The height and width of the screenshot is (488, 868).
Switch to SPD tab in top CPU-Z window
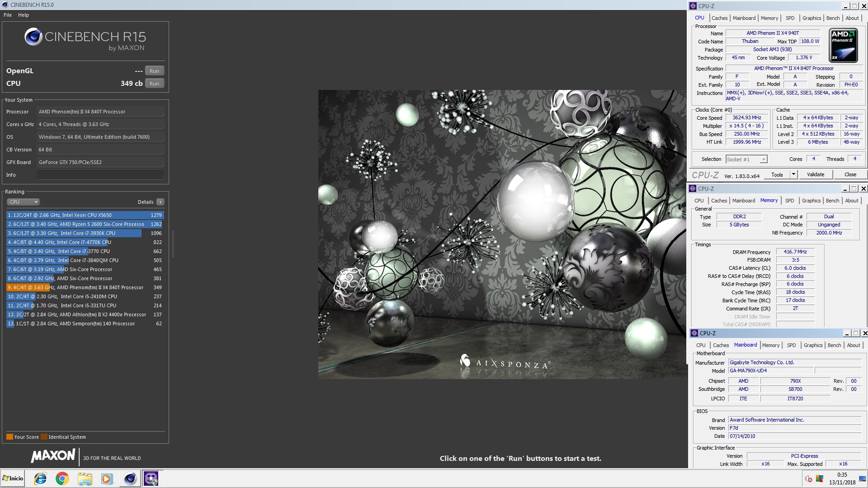(x=790, y=18)
